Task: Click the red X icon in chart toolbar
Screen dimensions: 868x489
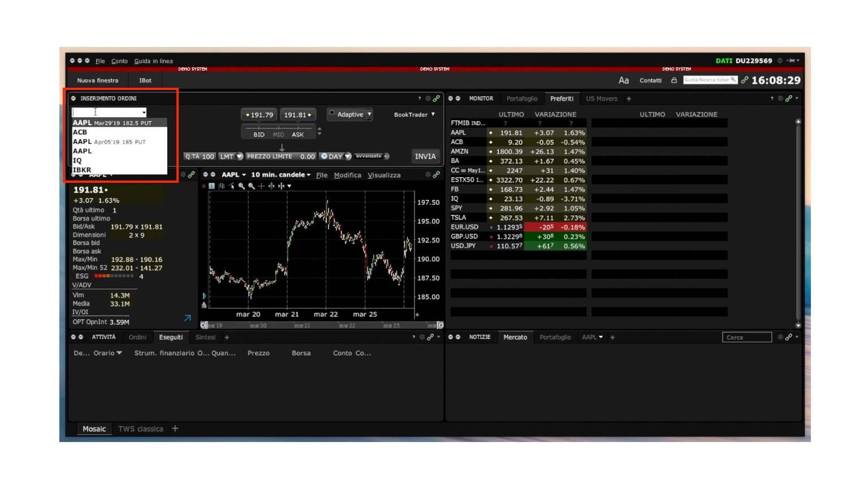Action: point(204,186)
